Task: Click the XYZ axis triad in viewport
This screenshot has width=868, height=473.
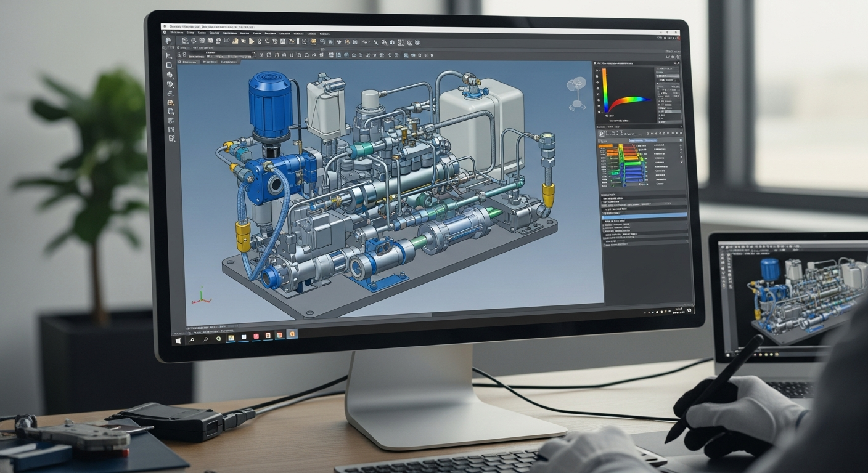Action: coord(199,296)
